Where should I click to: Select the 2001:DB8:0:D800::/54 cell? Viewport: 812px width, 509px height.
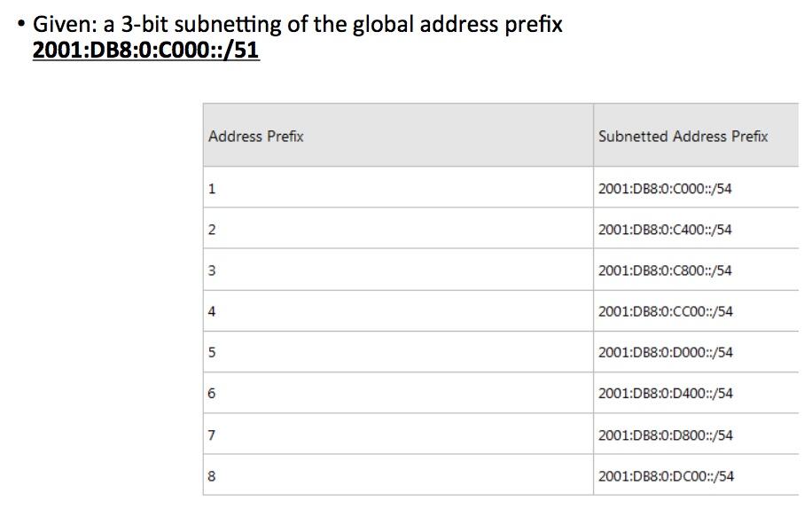(x=665, y=435)
